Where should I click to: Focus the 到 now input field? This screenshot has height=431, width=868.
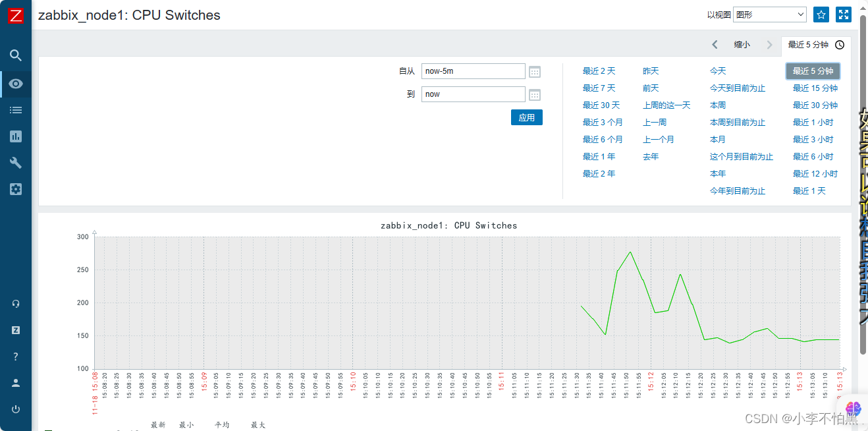coord(474,94)
